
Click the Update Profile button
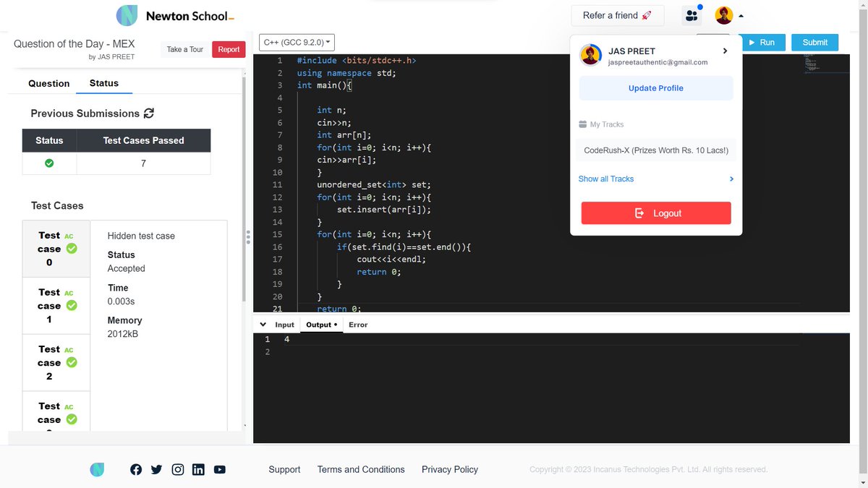point(656,88)
